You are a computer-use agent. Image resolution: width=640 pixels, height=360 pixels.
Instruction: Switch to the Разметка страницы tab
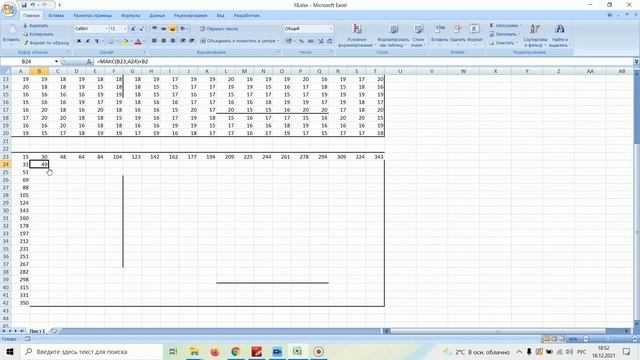click(93, 16)
